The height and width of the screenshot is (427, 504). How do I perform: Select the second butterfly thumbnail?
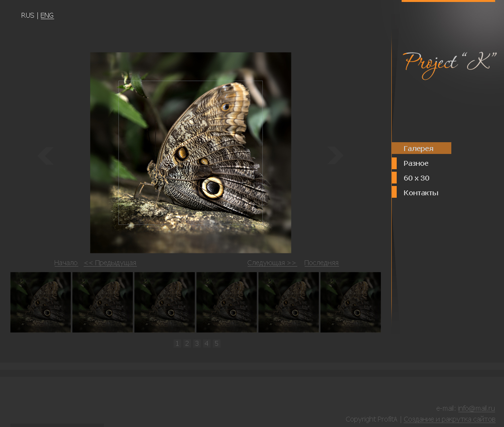102,303
